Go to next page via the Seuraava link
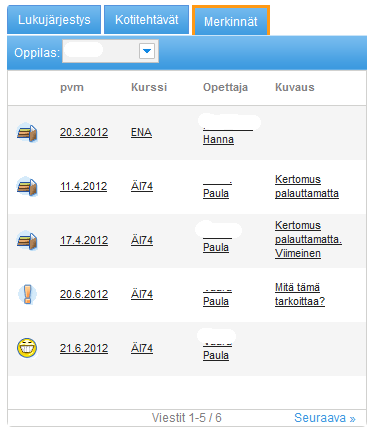The image size is (374, 434). coord(325,418)
